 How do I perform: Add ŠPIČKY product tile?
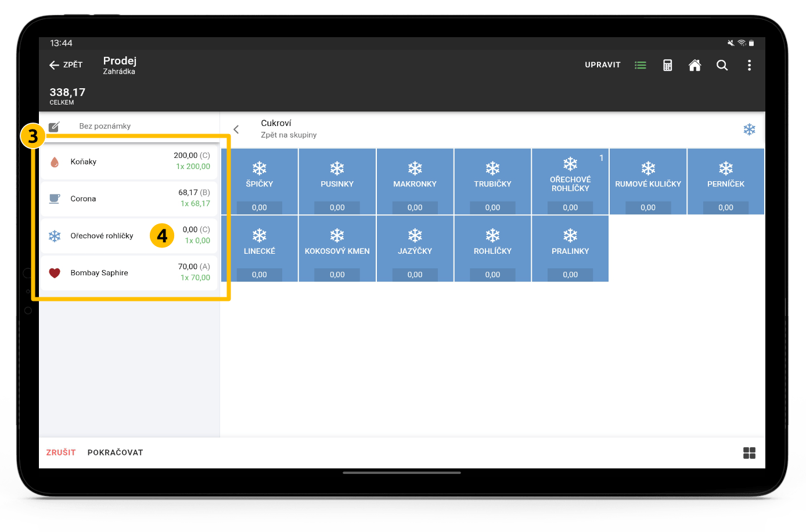coord(260,182)
